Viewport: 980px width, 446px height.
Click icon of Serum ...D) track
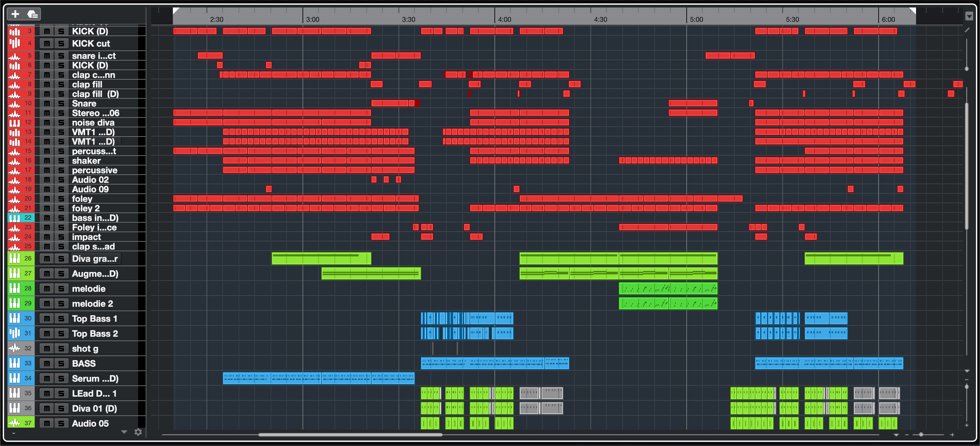[15, 378]
